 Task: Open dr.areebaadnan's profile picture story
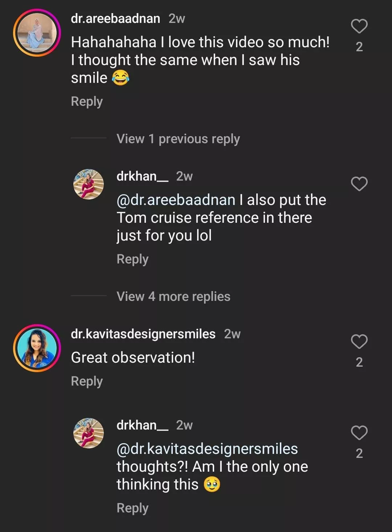pos(37,33)
